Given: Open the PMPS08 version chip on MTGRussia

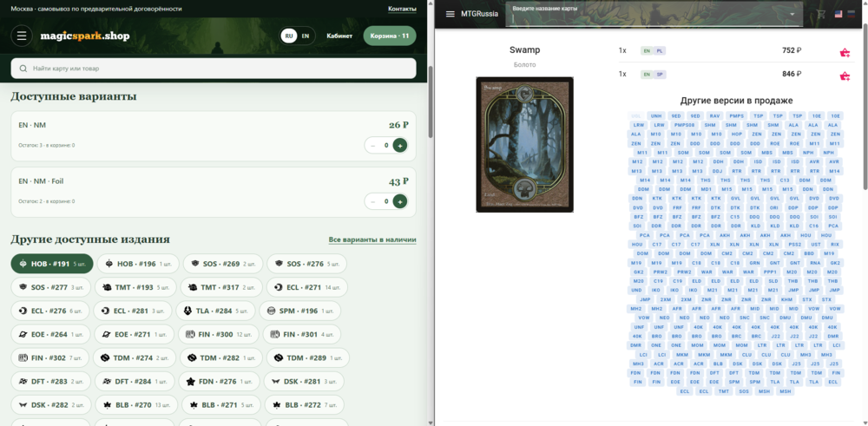Looking at the screenshot, I should pyautogui.click(x=684, y=125).
